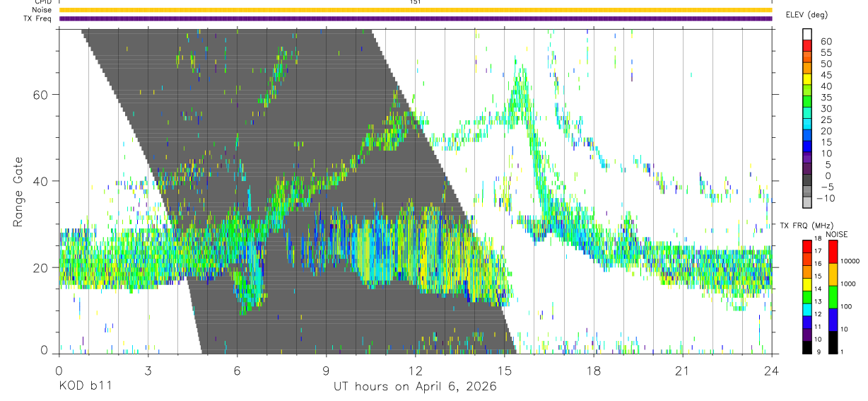Click the red top swatch in NOISE colorbar
Screen dimensions: 868x401
(832, 252)
